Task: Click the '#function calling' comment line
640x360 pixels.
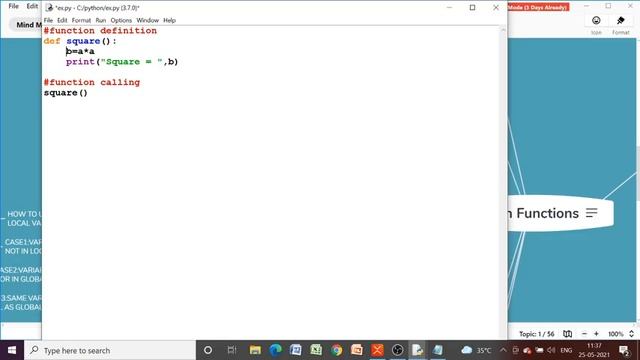Action: 92,82
